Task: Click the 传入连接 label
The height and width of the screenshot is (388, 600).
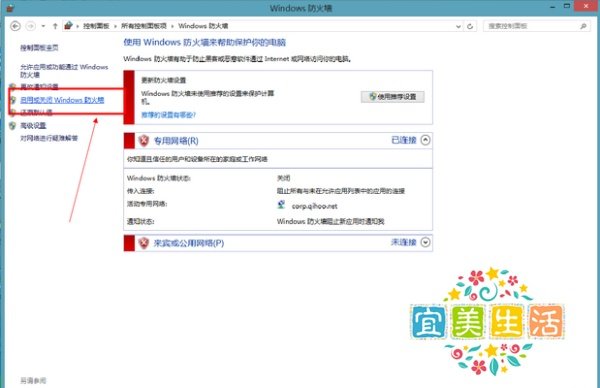Action: point(140,191)
